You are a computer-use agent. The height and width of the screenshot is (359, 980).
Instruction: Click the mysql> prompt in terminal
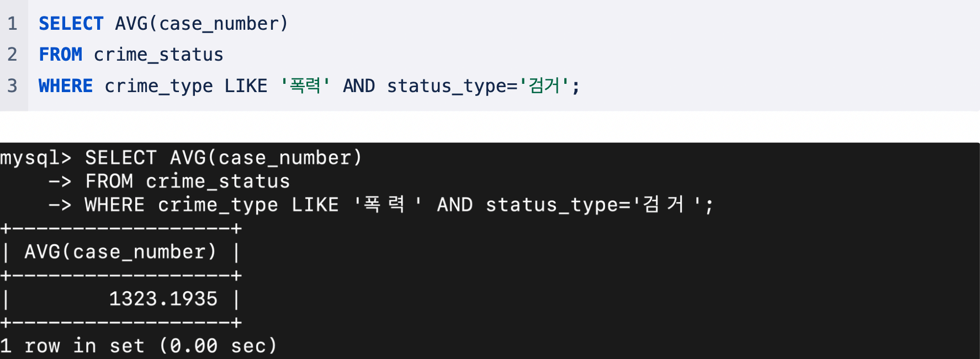pos(36,158)
